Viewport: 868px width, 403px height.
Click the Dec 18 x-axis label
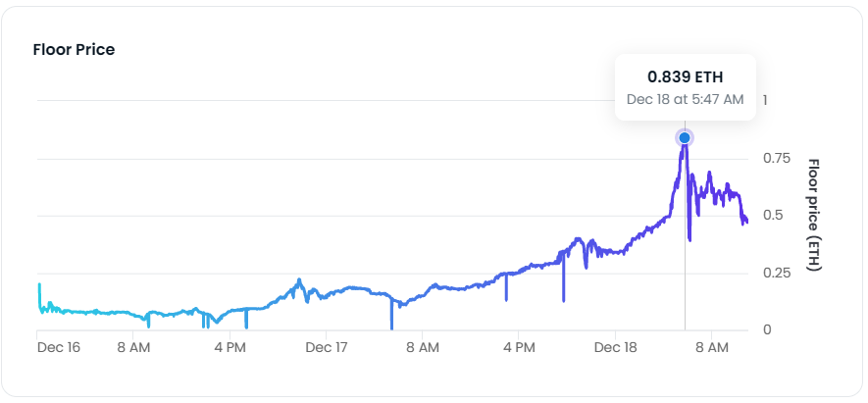click(x=616, y=348)
